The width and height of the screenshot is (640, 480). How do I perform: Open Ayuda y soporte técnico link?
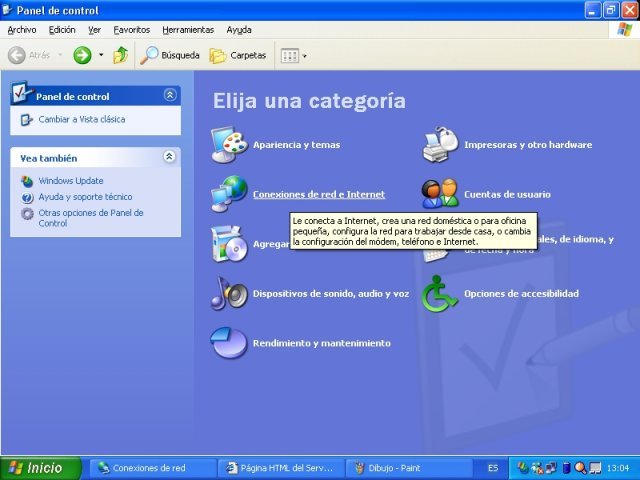click(x=85, y=197)
